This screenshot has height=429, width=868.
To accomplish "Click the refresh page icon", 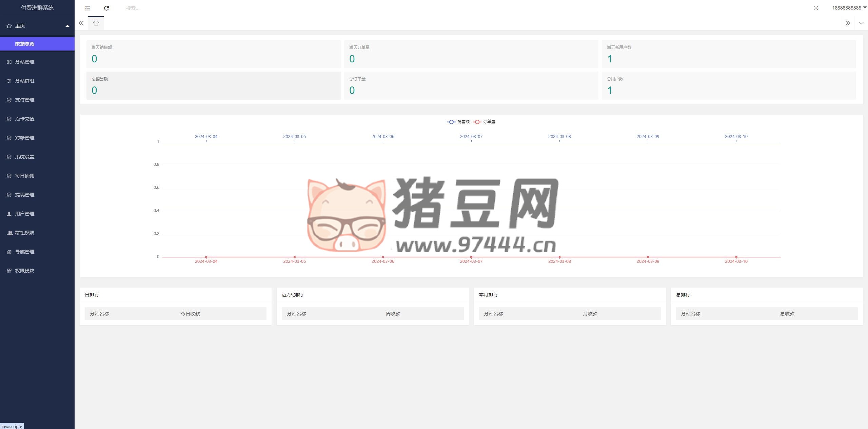I will (x=106, y=8).
